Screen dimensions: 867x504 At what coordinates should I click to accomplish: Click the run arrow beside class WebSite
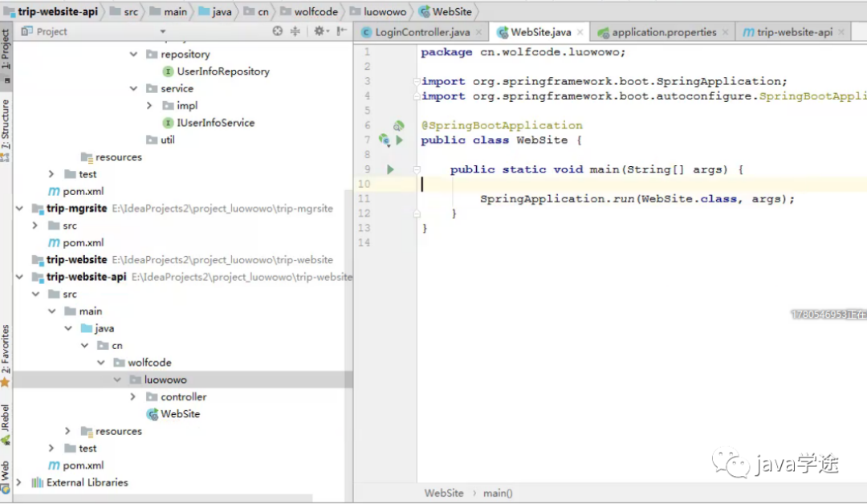pyautogui.click(x=400, y=140)
